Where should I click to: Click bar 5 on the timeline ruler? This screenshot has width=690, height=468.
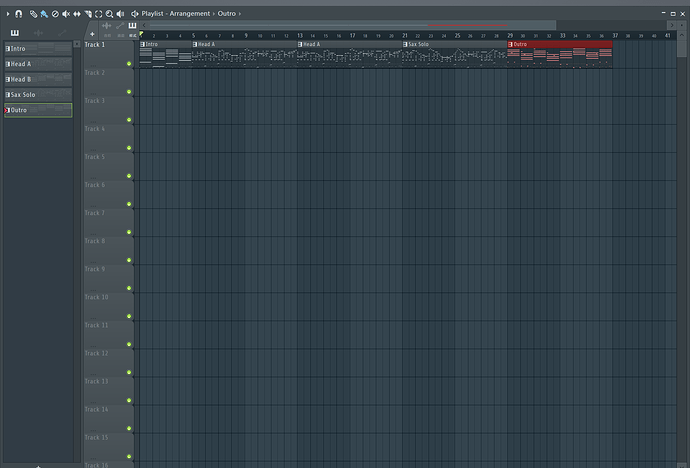(x=193, y=36)
